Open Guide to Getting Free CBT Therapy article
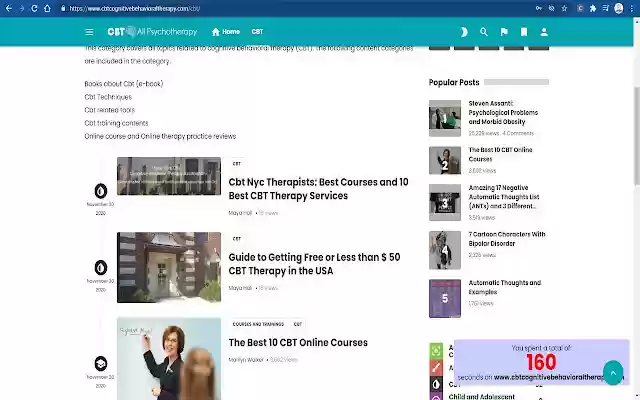This screenshot has height=400, width=640. (314, 264)
